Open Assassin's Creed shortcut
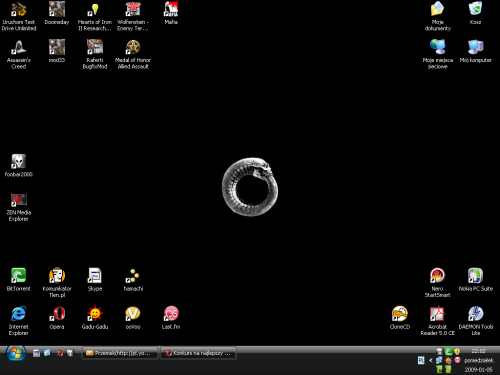This screenshot has width=500, height=375. [19, 54]
